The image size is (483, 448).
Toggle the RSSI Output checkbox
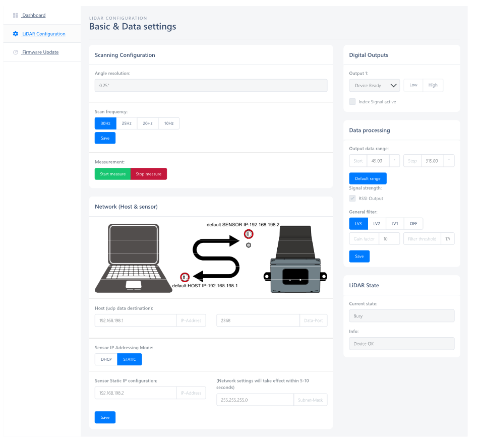(352, 199)
